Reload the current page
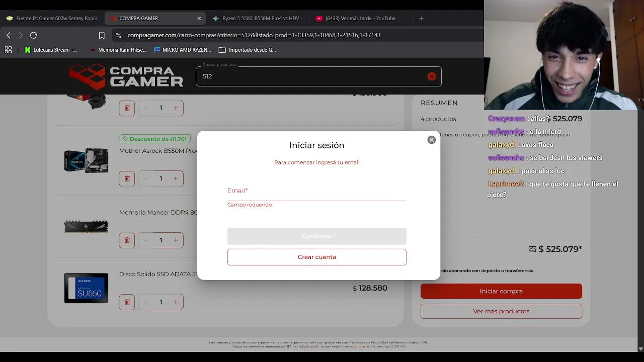 pyautogui.click(x=34, y=35)
